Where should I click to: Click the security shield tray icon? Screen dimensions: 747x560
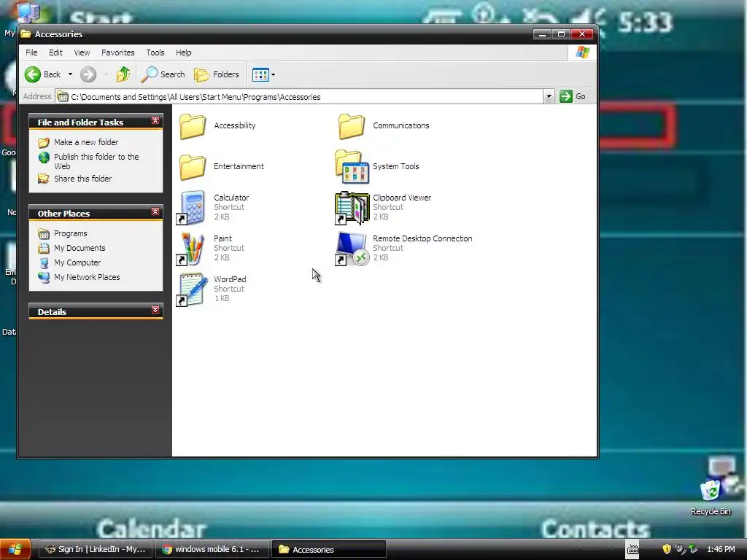coord(667,549)
